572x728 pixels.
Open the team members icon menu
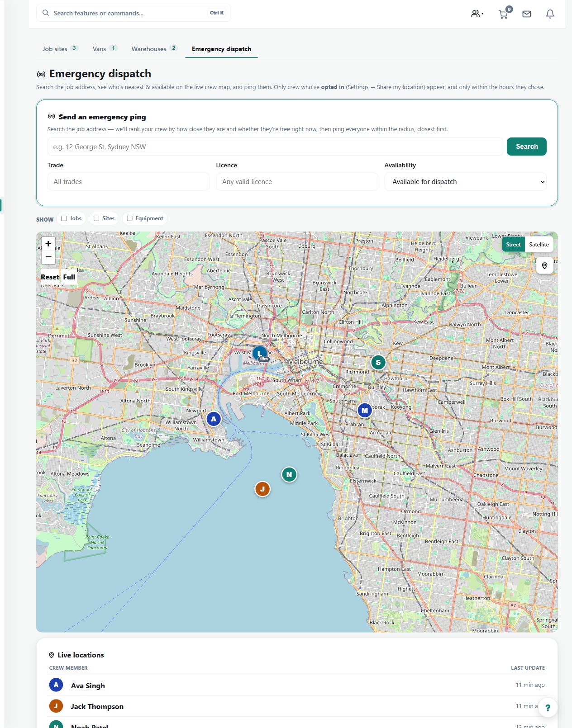(477, 14)
